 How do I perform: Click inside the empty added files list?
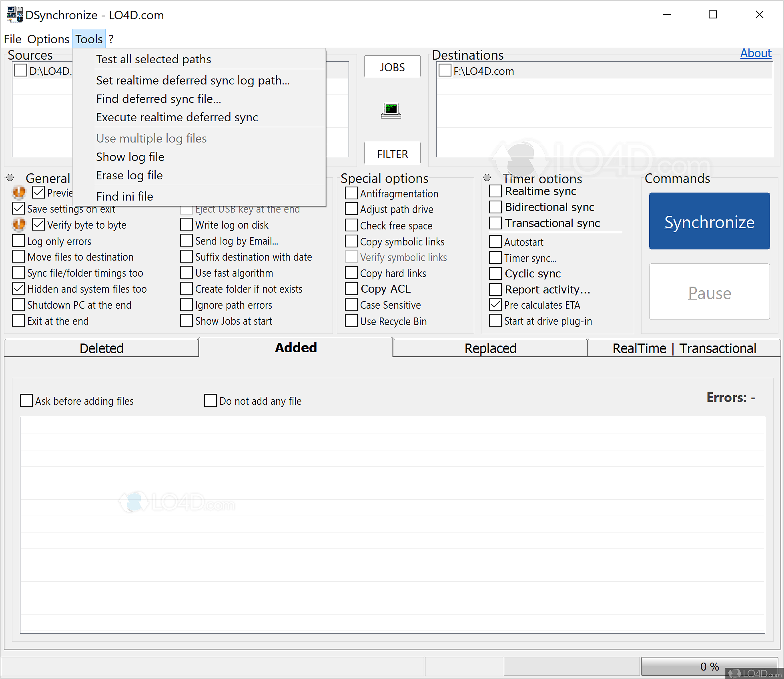click(392, 524)
